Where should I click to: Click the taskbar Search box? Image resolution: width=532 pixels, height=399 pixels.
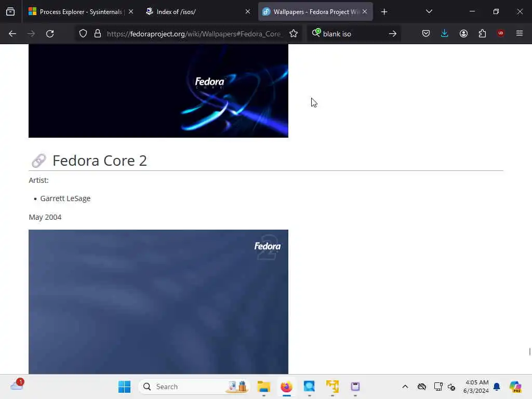coord(194,387)
